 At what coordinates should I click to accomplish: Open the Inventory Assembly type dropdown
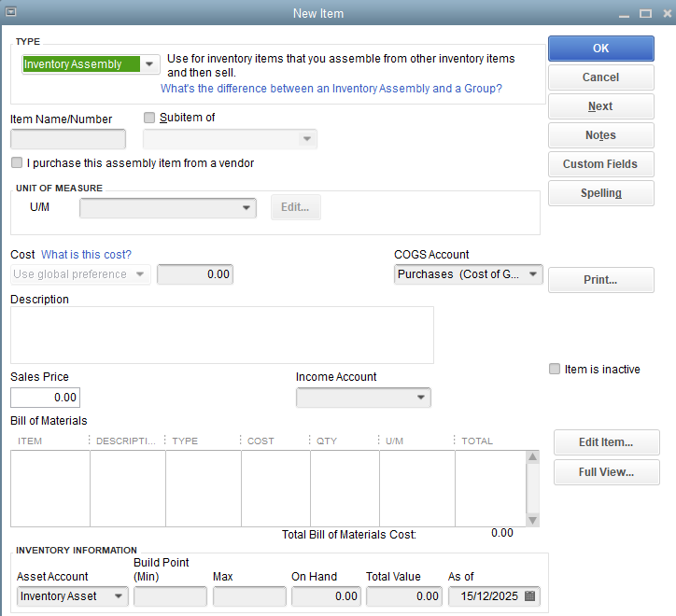coord(149,64)
